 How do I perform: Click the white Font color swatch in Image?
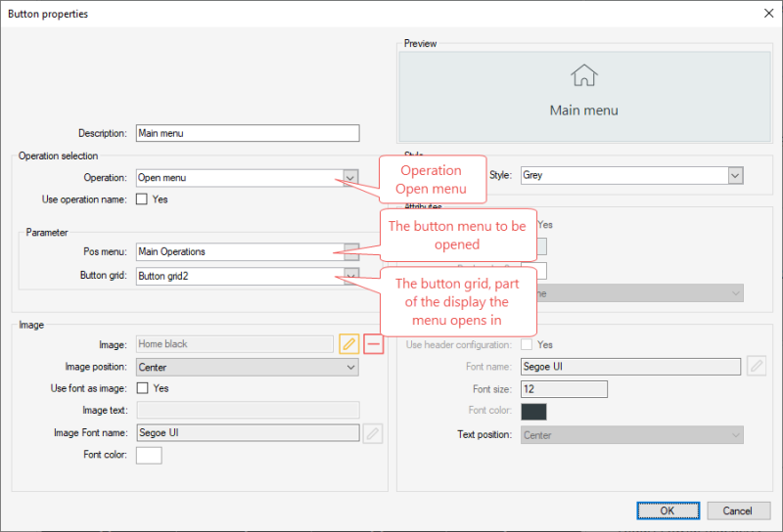pos(149,455)
